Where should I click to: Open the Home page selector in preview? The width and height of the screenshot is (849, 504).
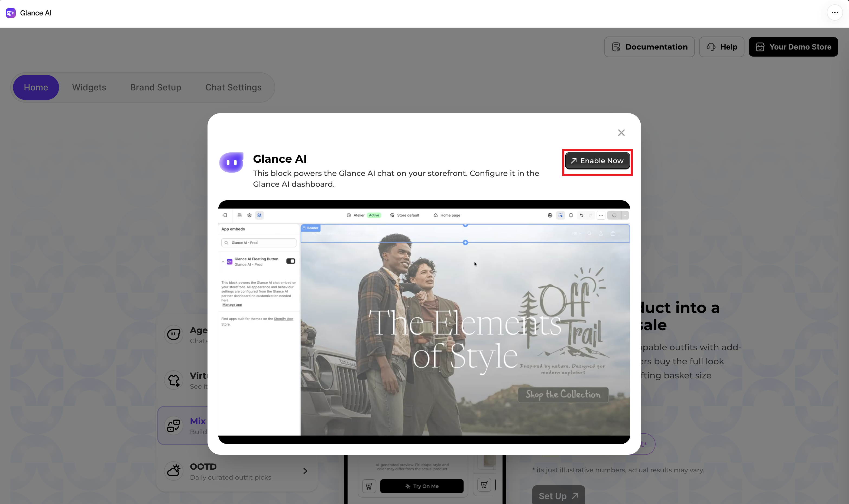point(447,215)
